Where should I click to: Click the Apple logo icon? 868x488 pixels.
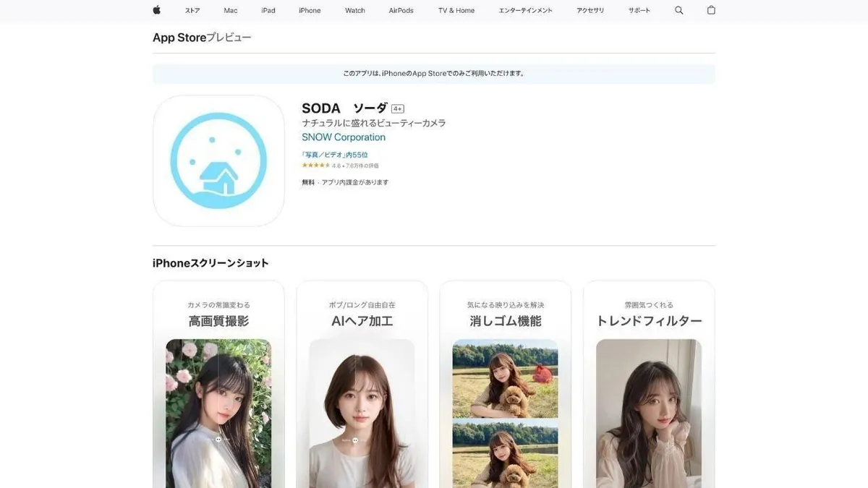tap(156, 10)
